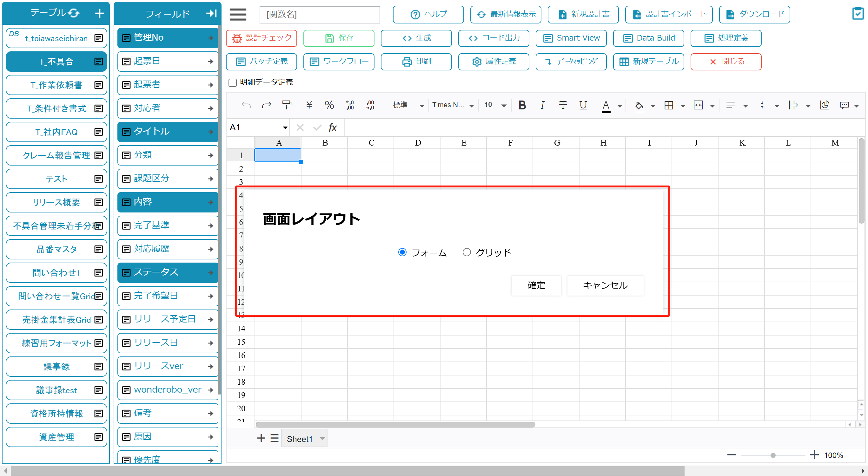Click the [関数名] input field

pos(320,15)
